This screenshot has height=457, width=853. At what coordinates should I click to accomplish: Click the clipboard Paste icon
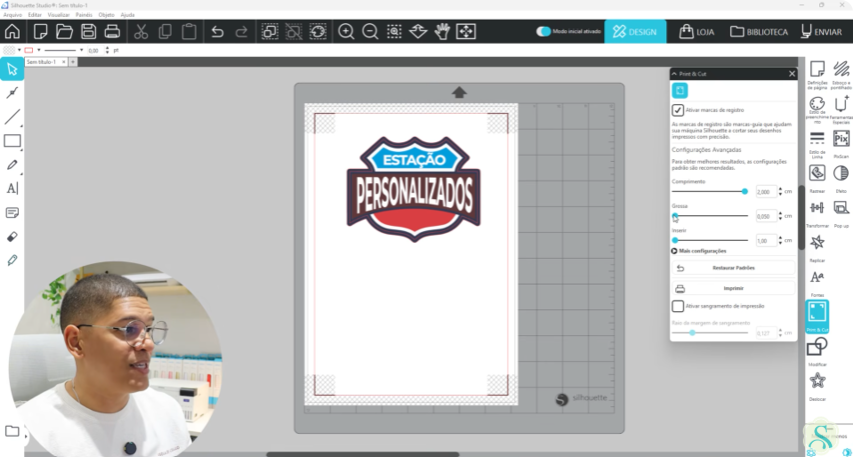point(189,32)
